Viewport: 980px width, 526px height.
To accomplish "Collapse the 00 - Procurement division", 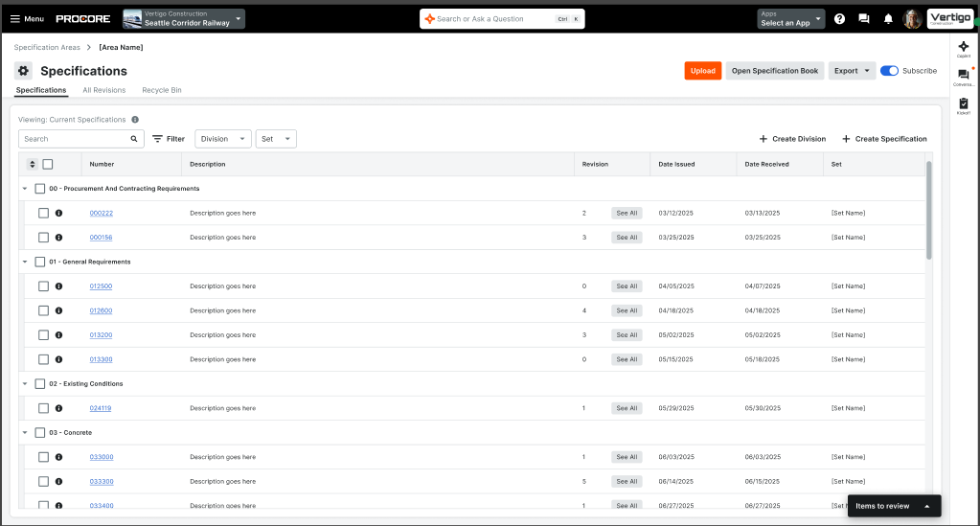I will click(x=25, y=188).
